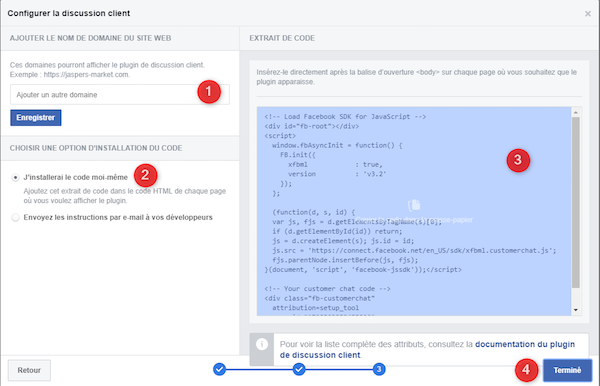Viewport: 600px width, 386px height.
Task: Click the code snippet scrollbar up arrow
Action: point(576,112)
